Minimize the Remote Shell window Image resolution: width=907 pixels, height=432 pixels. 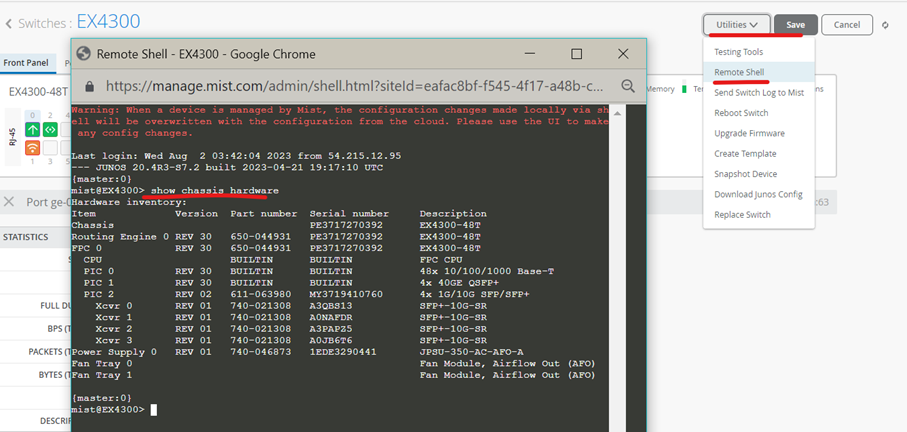coord(530,53)
